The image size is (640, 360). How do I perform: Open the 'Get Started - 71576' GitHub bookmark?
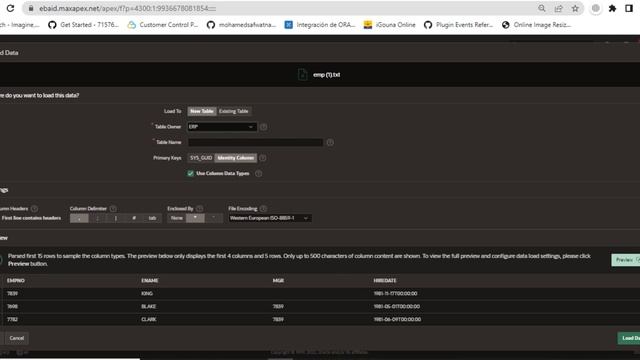[x=83, y=25]
